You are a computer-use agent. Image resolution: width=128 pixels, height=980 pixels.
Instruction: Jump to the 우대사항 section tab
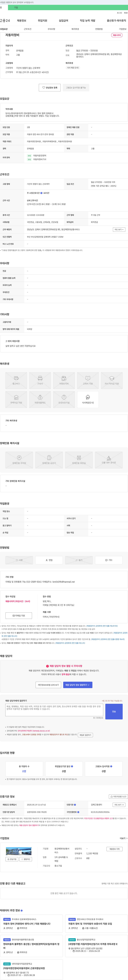[51, 29]
